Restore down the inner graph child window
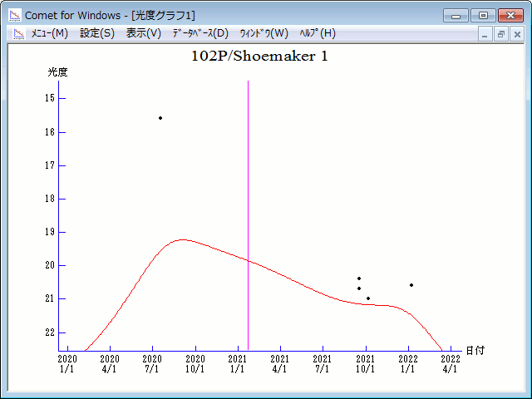The height and width of the screenshot is (399, 532). 501,34
